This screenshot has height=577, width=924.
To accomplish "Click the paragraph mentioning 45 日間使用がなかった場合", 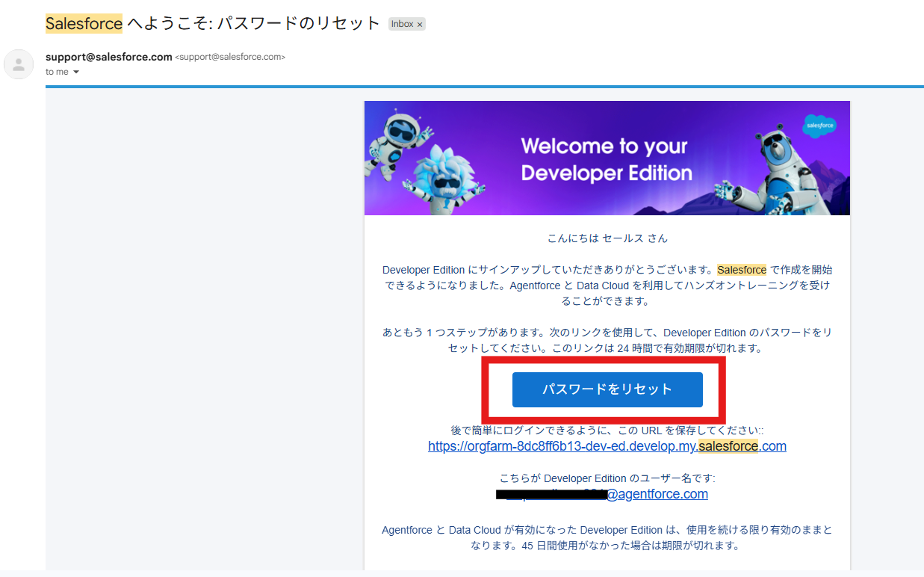I will (607, 537).
